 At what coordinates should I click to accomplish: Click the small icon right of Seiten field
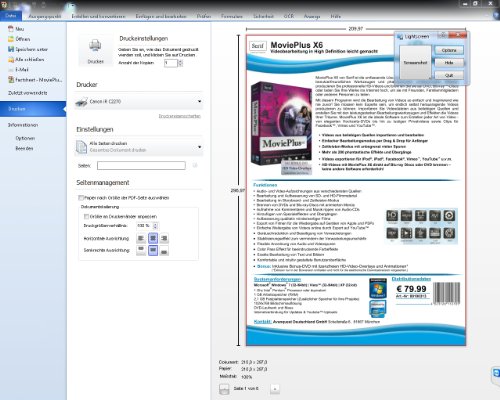point(195,165)
